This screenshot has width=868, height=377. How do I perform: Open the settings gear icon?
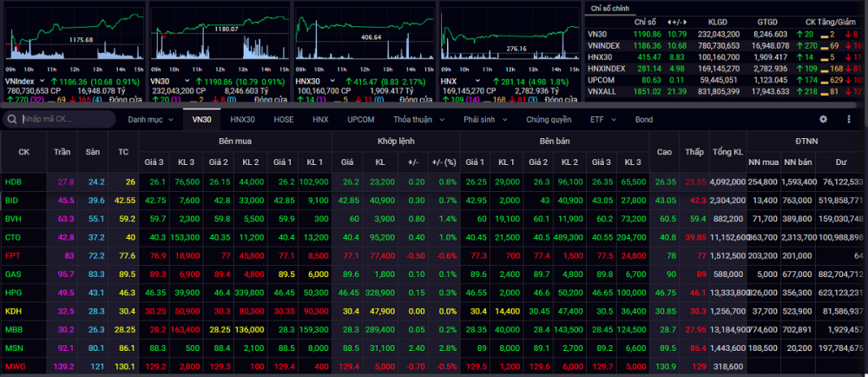824,119
